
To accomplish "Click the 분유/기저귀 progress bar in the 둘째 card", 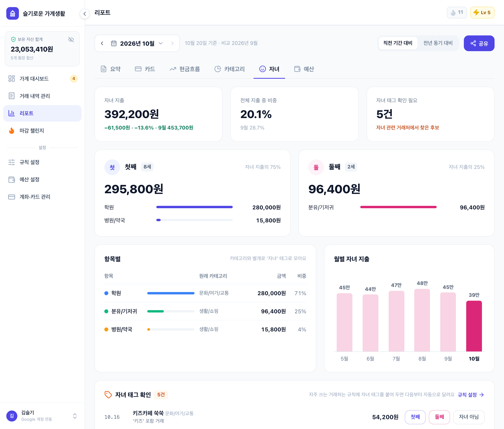I will (398, 207).
